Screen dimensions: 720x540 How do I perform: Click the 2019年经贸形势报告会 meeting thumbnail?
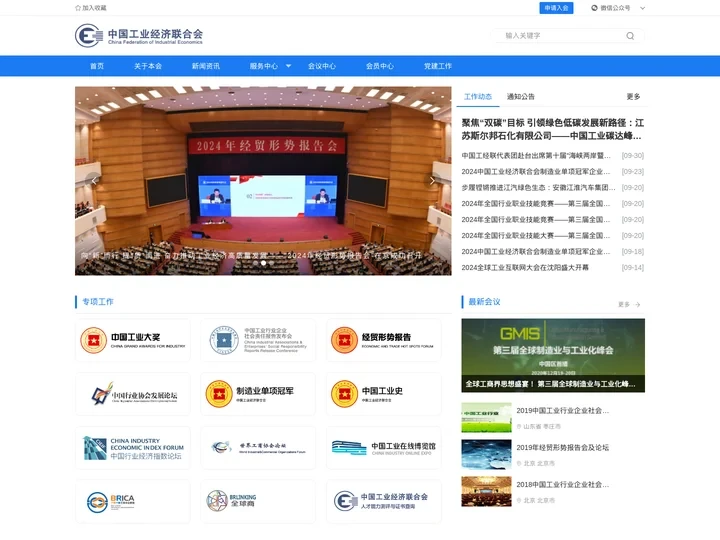486,454
